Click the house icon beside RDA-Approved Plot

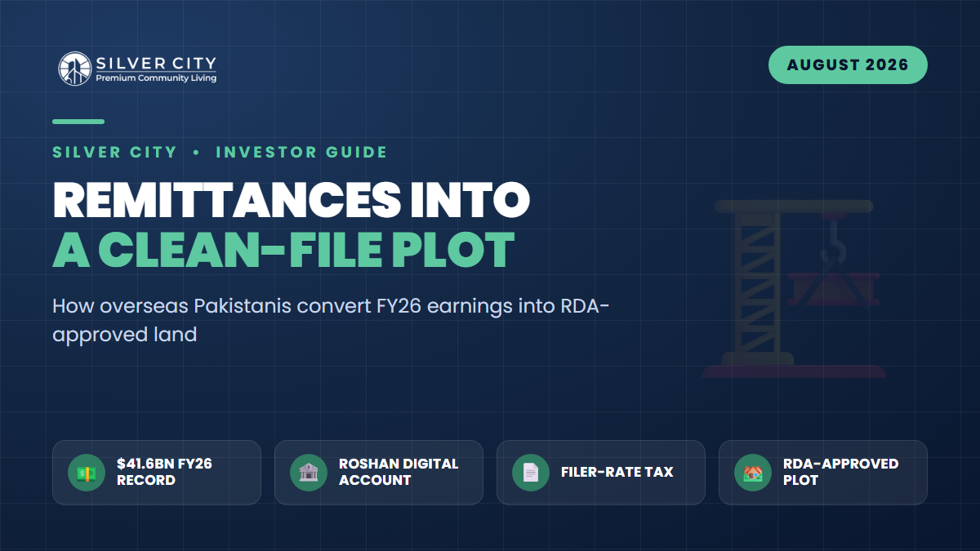click(x=753, y=473)
